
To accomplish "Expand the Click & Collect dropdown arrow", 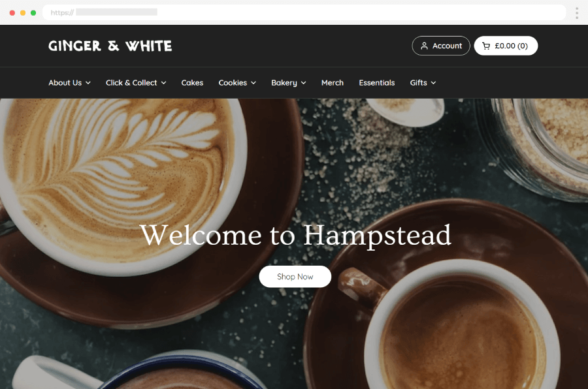I will click(x=163, y=83).
